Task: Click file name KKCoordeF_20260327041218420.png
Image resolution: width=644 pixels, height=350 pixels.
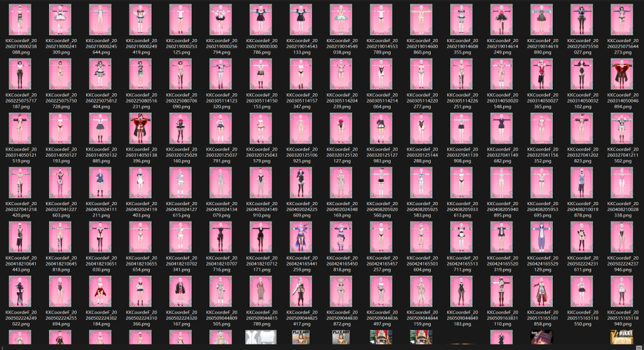Action: [20, 210]
